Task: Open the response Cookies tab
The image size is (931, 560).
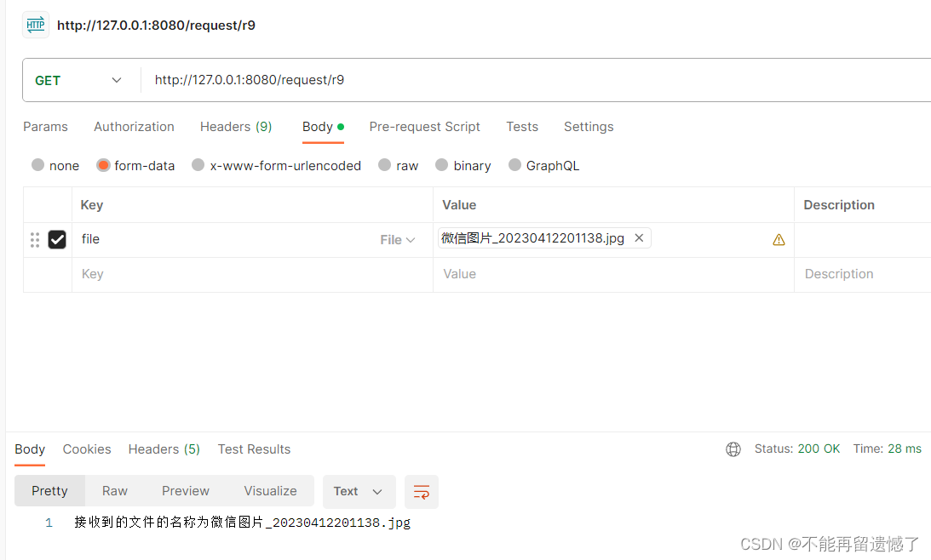Action: [x=87, y=449]
